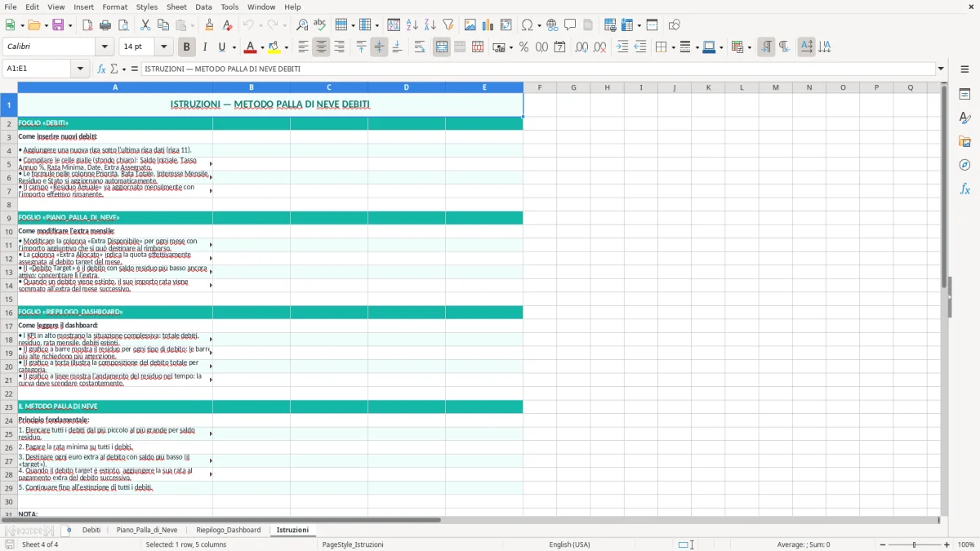Toggle Center Vertically alignment
This screenshot has width=980, height=551.
pyautogui.click(x=379, y=47)
